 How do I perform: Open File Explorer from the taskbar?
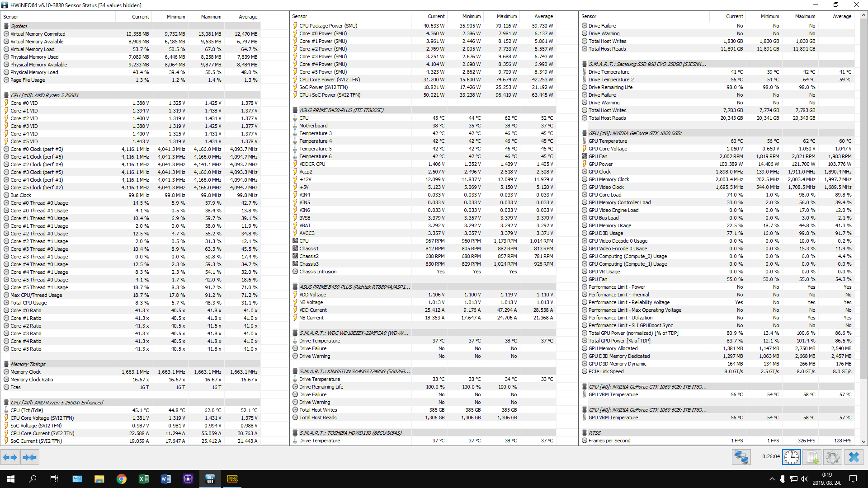coord(99,479)
